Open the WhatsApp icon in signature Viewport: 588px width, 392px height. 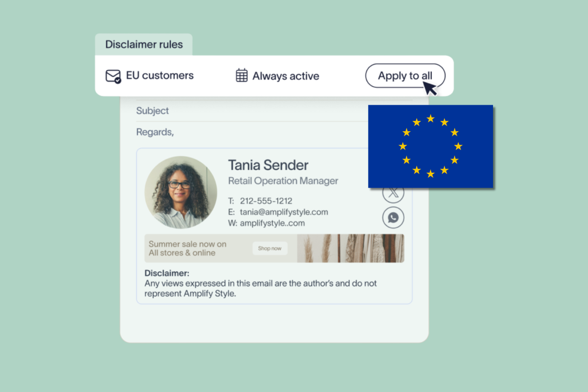point(393,218)
